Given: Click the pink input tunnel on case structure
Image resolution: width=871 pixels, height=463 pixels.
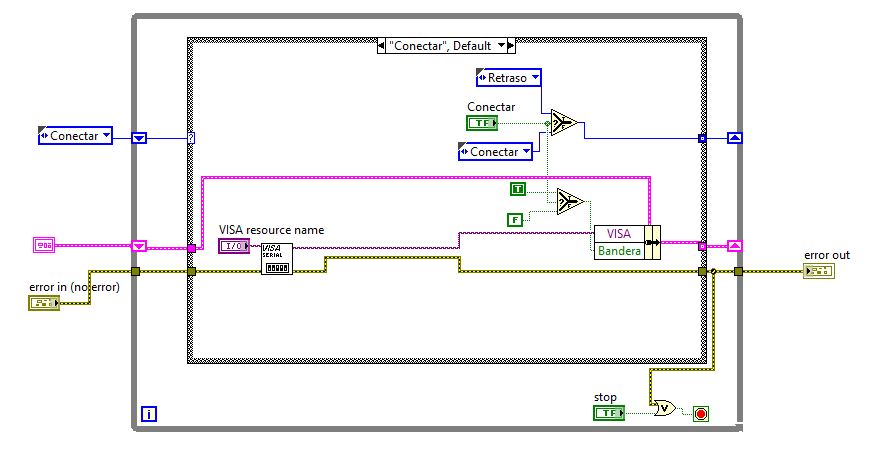Looking at the screenshot, I should pyautogui.click(x=192, y=249).
